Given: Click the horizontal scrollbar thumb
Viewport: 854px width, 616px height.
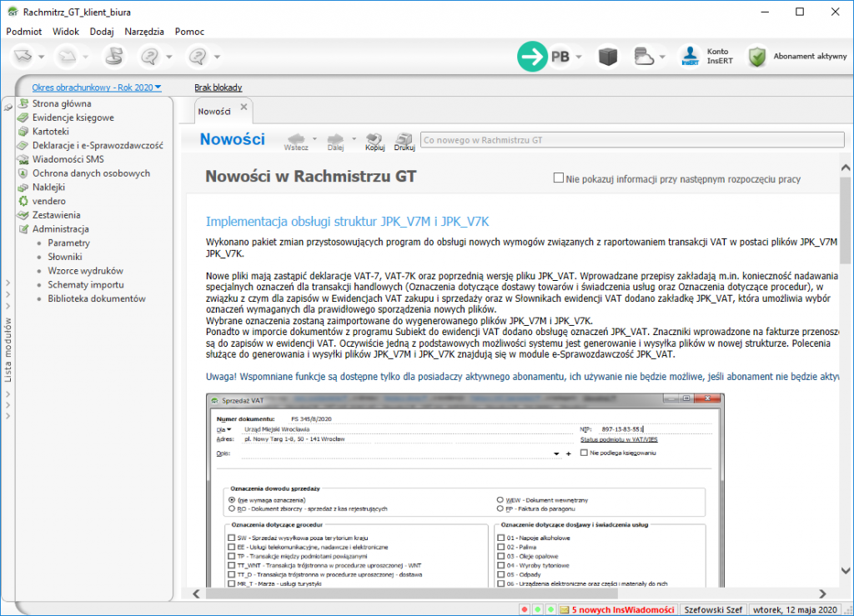Looking at the screenshot, I should point(412,593).
